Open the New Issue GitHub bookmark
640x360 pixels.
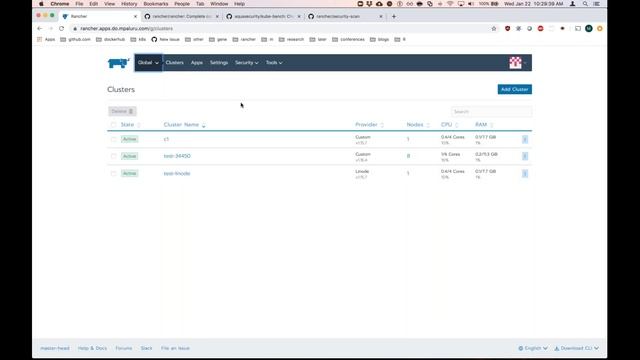coord(165,40)
